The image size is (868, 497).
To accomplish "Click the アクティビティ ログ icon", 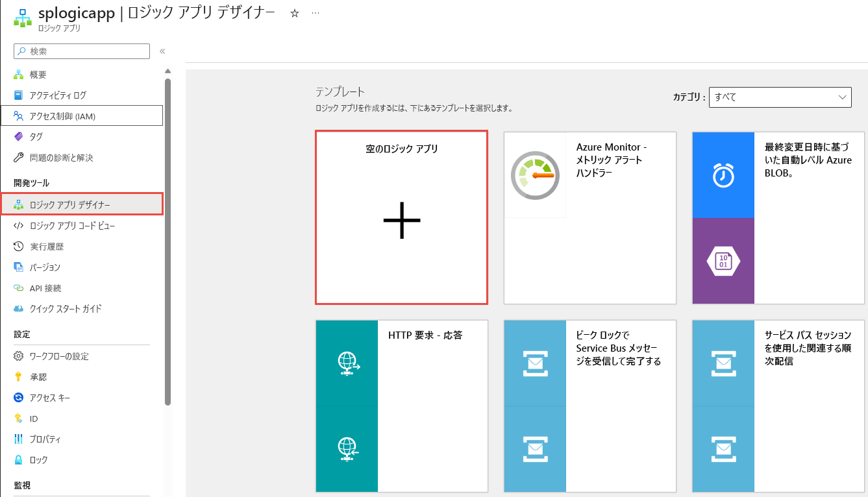I will tap(19, 95).
